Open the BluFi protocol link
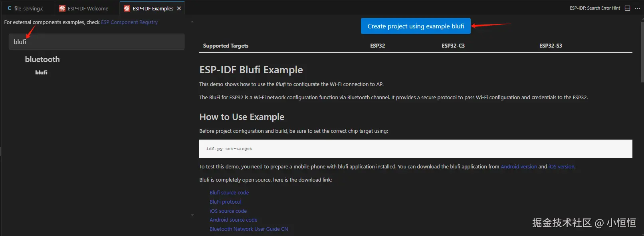Viewport: 644px width, 236px height. coord(226,202)
